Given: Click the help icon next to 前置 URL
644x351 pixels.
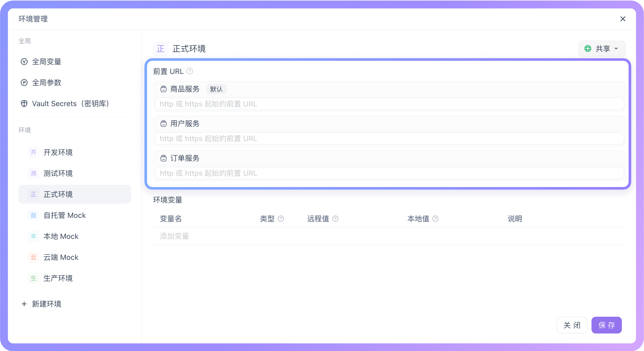Looking at the screenshot, I should 190,71.
